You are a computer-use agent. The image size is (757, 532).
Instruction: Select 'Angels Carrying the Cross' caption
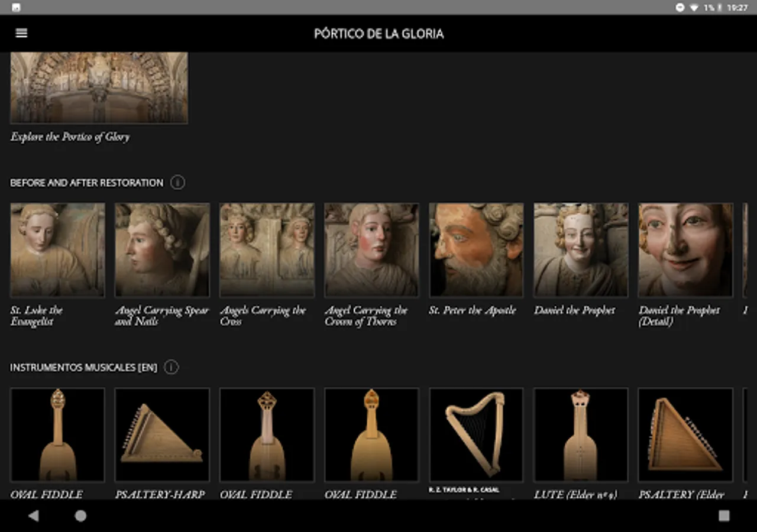pos(263,316)
